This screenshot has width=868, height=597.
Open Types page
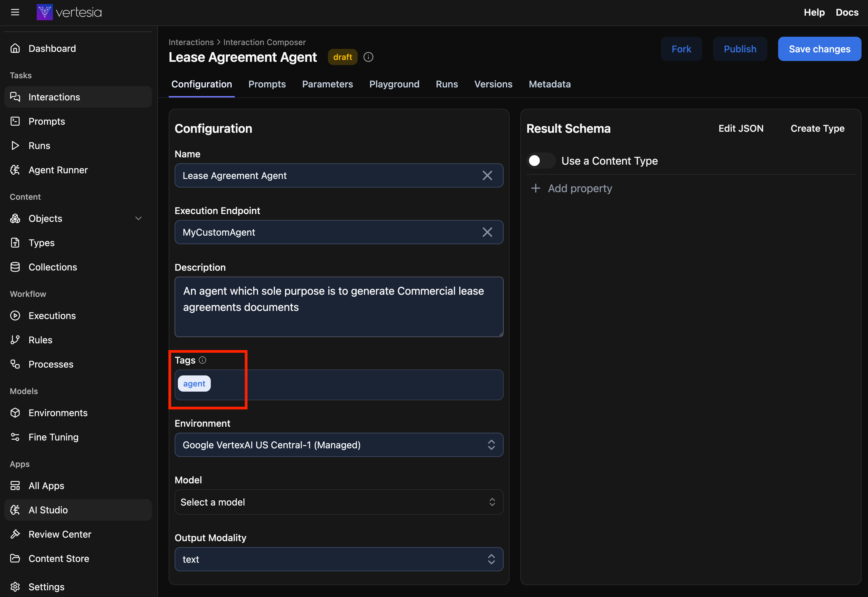tap(78, 243)
